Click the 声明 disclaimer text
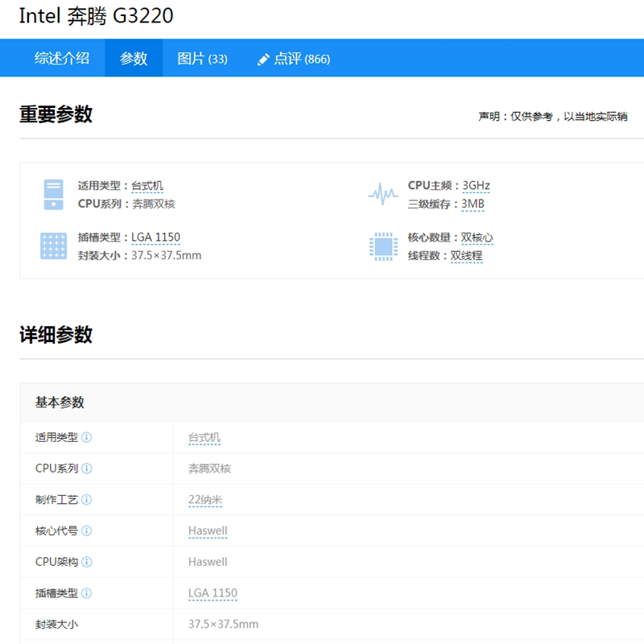Image resolution: width=644 pixels, height=644 pixels. 553,117
